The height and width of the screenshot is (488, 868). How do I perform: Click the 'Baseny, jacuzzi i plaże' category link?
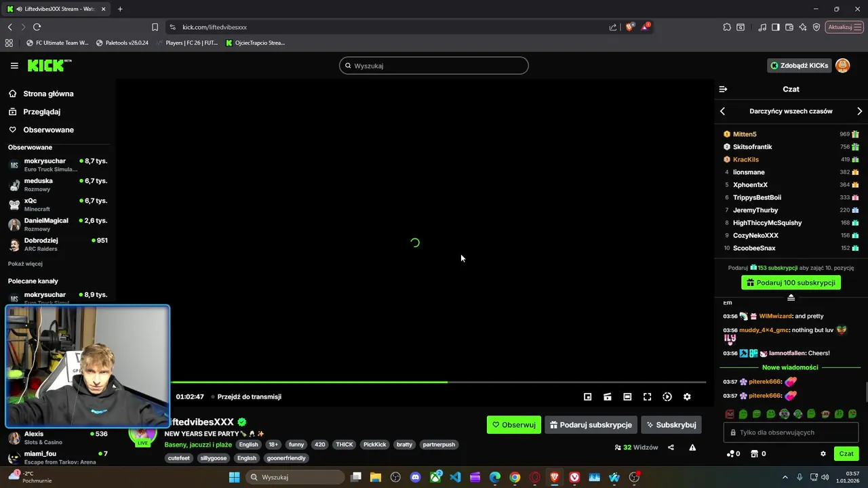[198, 445]
